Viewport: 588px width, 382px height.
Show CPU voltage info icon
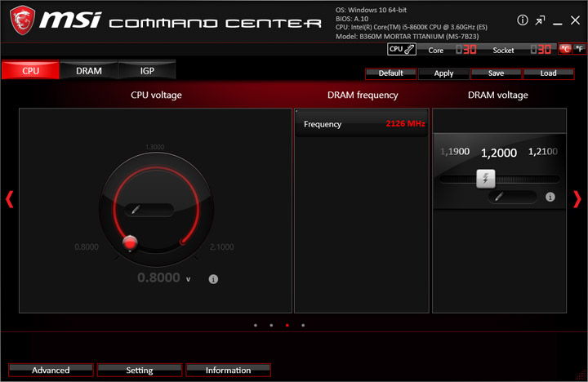point(213,279)
